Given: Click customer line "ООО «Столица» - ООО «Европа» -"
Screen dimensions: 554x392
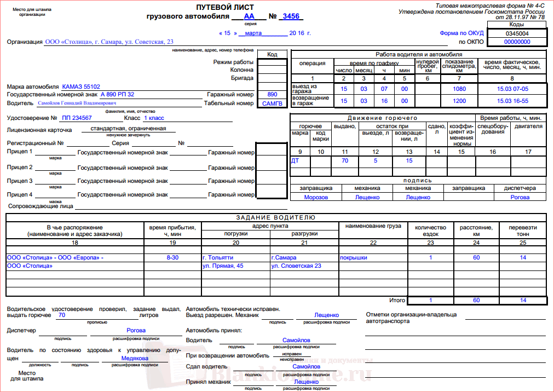Looking at the screenshot, I should pyautogui.click(x=55, y=258).
